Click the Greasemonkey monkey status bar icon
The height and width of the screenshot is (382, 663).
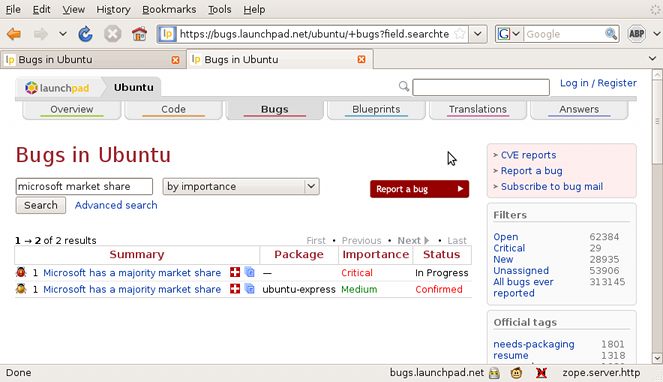point(516,373)
